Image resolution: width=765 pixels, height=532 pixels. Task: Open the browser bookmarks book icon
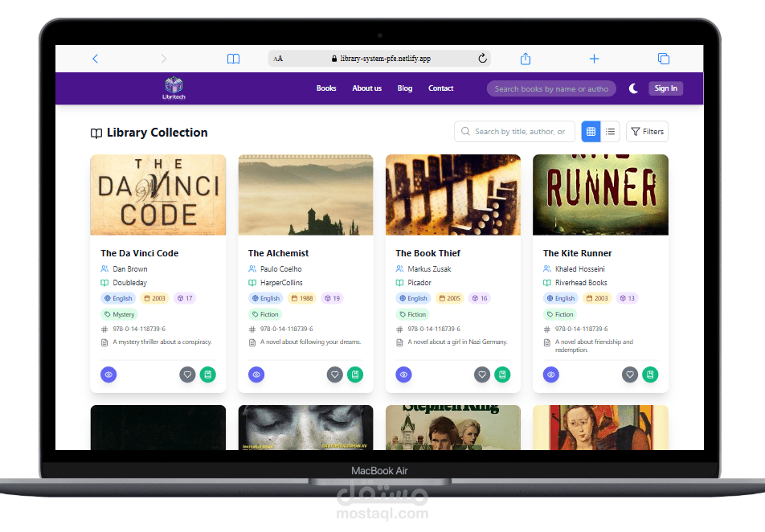pos(233,59)
